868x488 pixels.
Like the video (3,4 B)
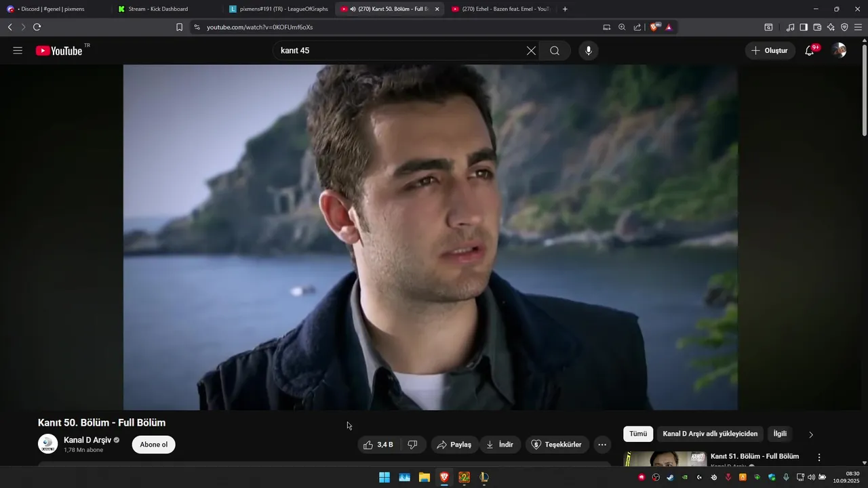point(378,445)
